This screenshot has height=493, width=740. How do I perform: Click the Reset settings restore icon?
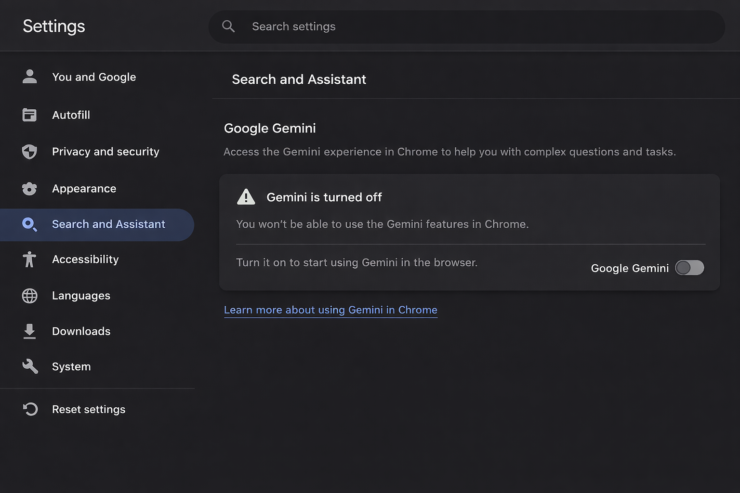[x=30, y=409]
